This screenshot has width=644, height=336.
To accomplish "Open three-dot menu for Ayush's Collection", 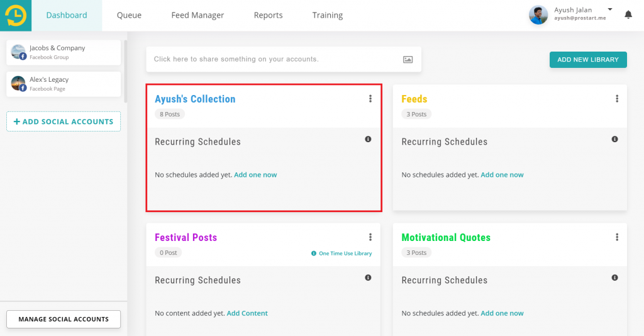I will (x=370, y=99).
